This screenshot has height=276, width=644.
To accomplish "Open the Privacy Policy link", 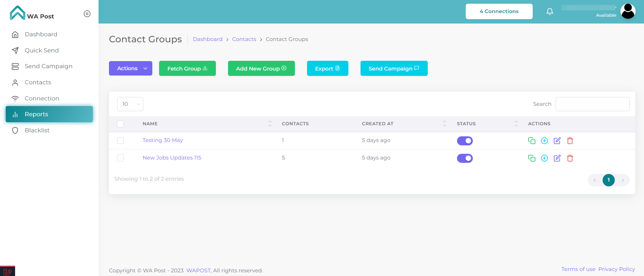I will [616, 269].
